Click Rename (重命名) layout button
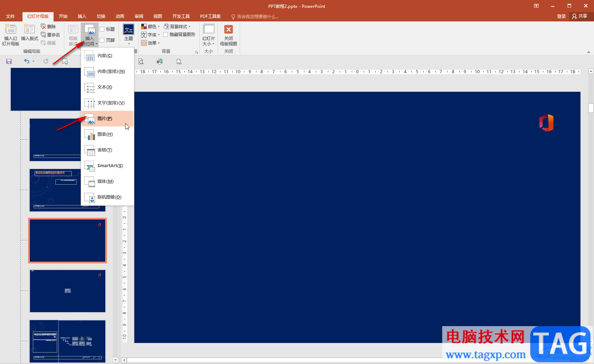594x364 pixels. 50,35
